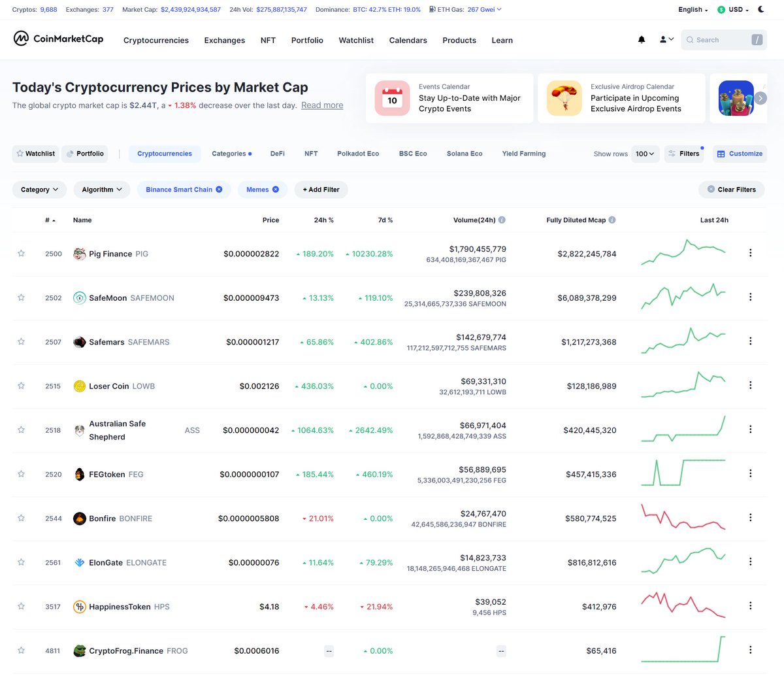Click the Exclusive Airdrop Calendar card
The image size is (784, 676).
point(621,98)
